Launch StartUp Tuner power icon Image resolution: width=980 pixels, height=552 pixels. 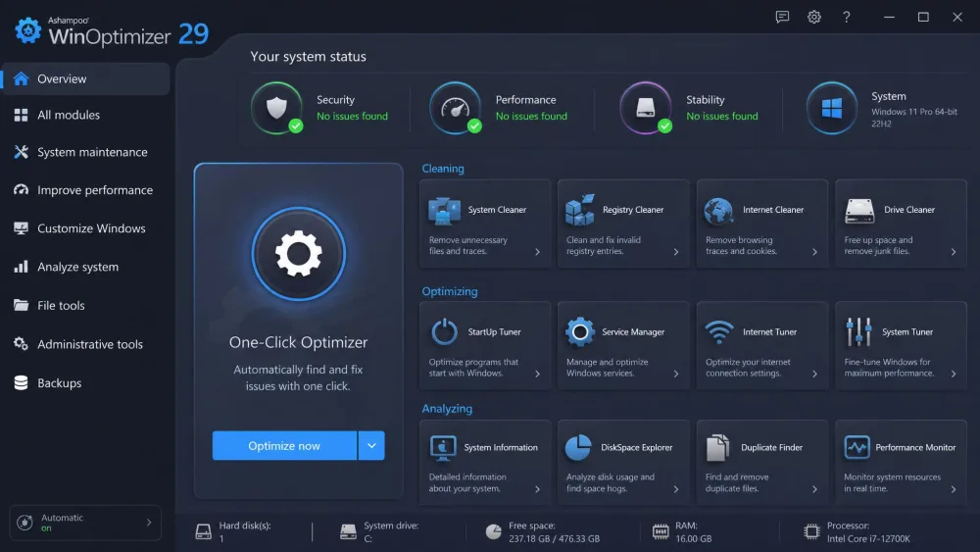click(x=444, y=332)
